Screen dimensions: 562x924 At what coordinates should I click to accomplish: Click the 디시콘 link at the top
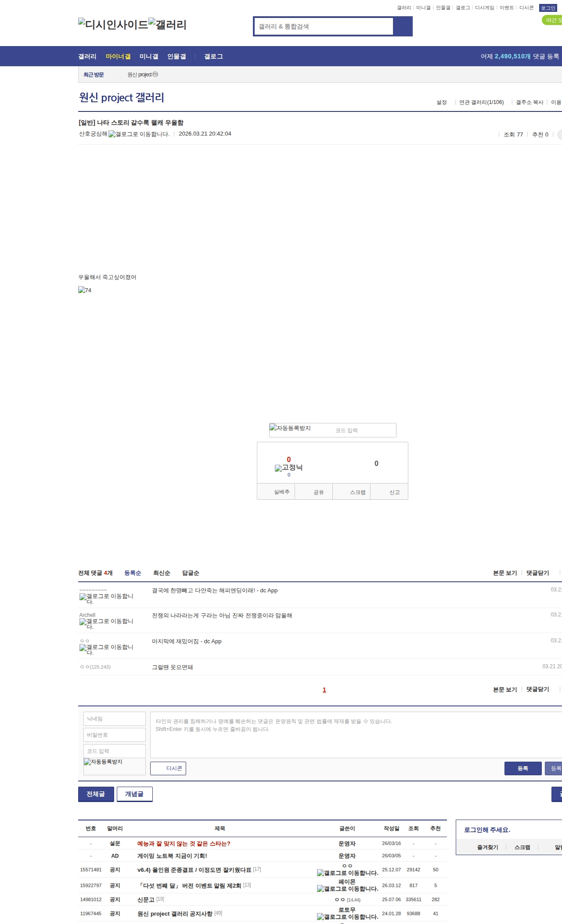point(526,8)
